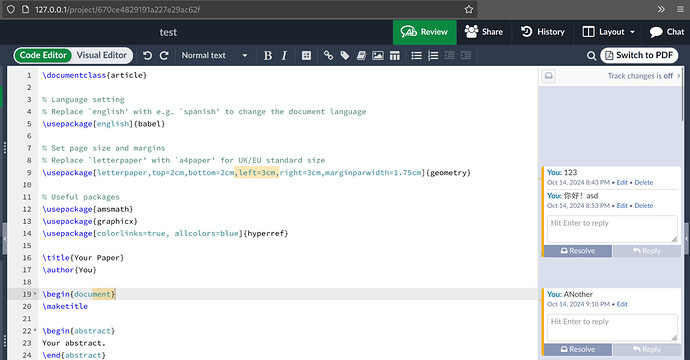Open the browser hamburger menu
The height and width of the screenshot is (360, 690).
[681, 9]
